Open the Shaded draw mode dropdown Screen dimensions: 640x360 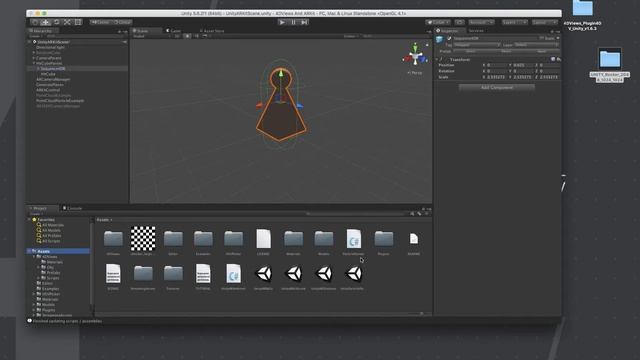tap(151, 36)
